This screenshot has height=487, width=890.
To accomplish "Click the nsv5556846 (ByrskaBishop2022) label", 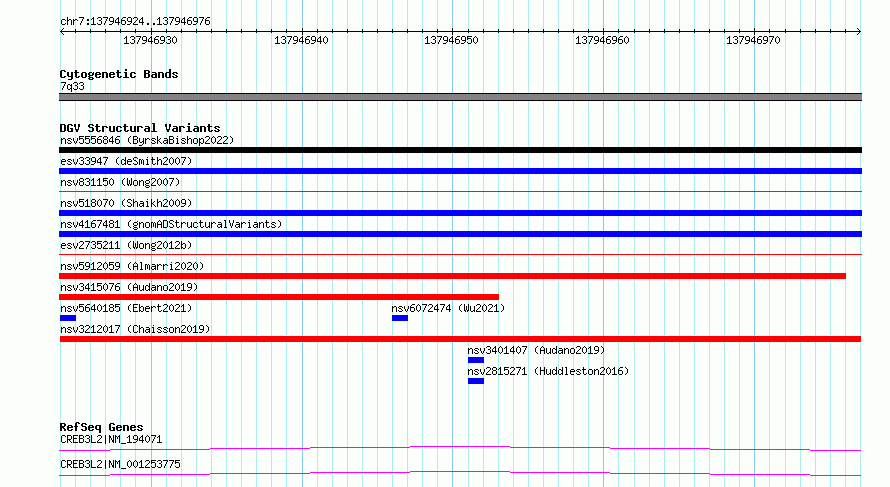I will 147,140.
